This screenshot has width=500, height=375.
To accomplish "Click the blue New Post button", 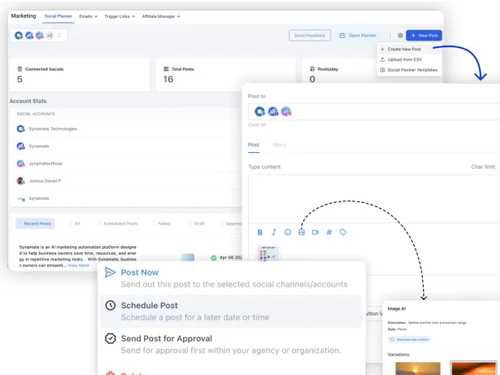I will (424, 35).
